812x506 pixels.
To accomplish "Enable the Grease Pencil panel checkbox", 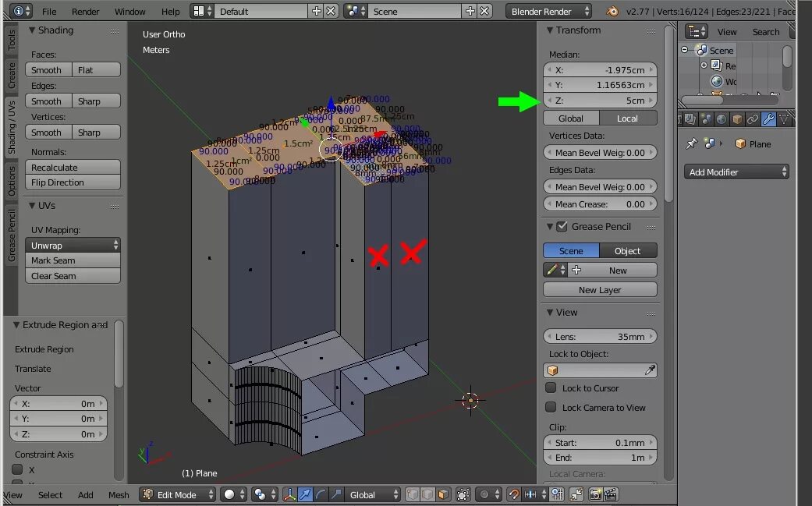I will 562,227.
